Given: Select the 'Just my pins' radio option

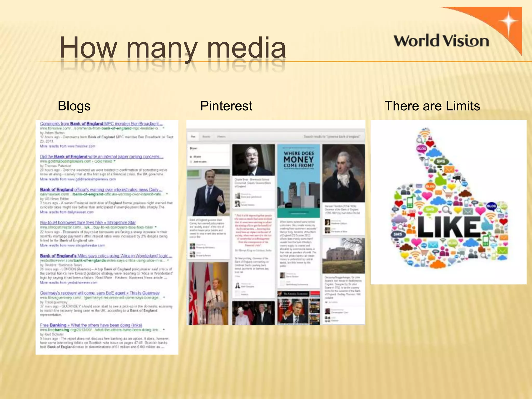Looking at the screenshot, I should click(191, 162).
